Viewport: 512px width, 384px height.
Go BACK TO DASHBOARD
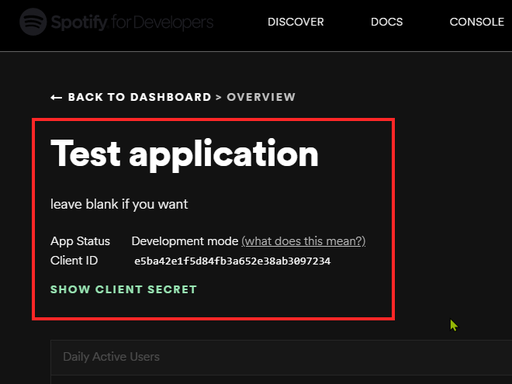pyautogui.click(x=140, y=97)
